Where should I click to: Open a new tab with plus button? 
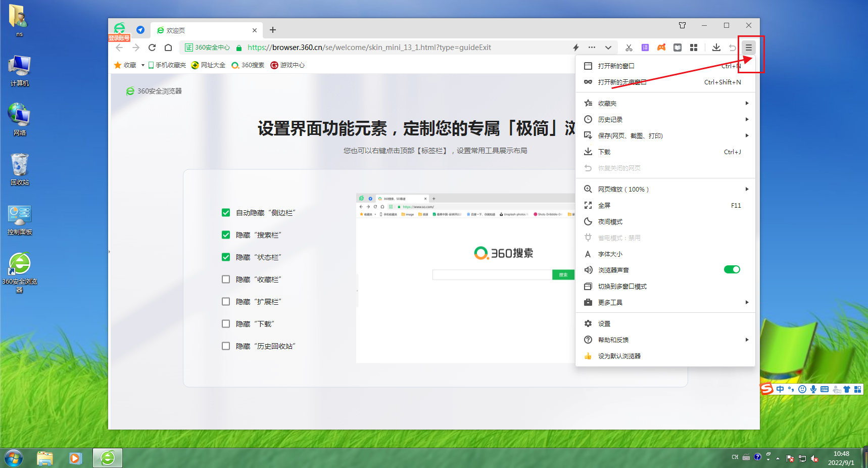(273, 30)
